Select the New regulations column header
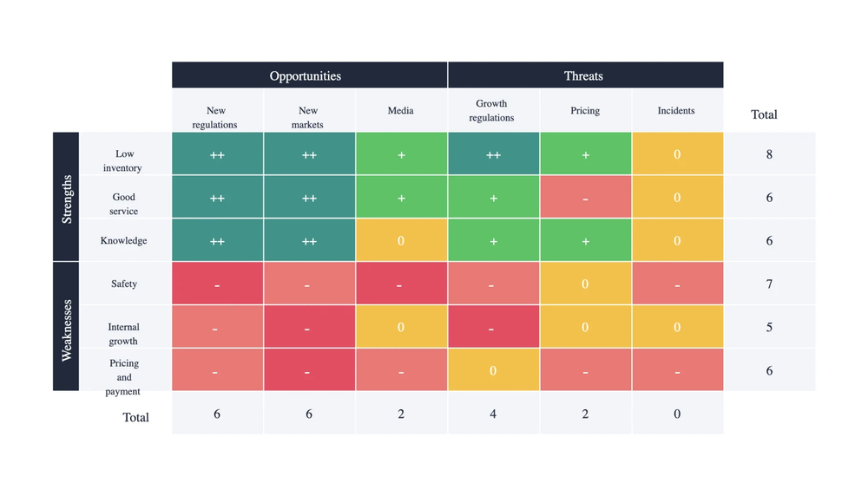This screenshot has height=496, width=868. tap(217, 117)
